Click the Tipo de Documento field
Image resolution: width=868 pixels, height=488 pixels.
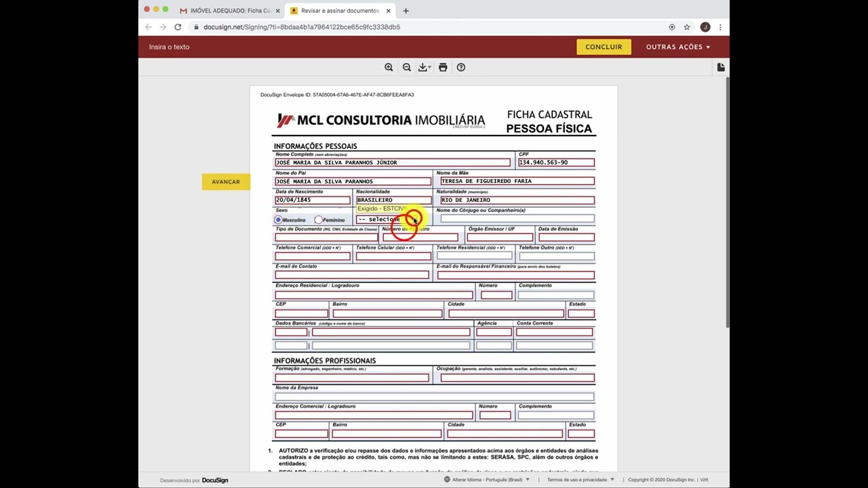tap(326, 237)
